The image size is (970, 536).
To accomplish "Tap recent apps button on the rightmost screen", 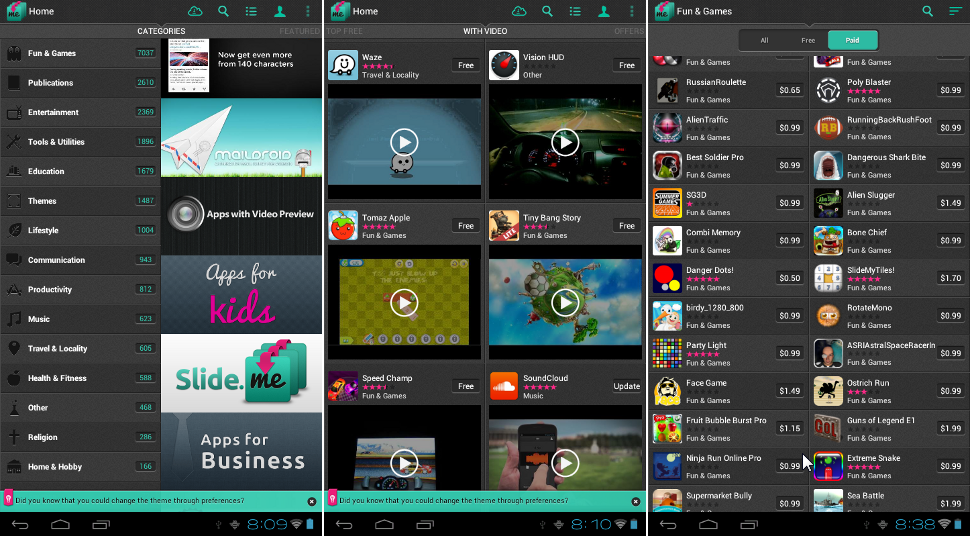I will pyautogui.click(x=749, y=525).
